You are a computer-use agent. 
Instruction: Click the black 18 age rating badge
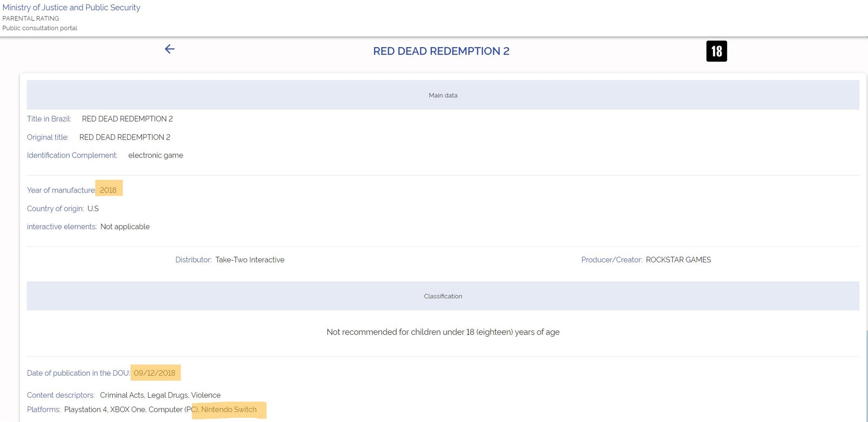click(716, 51)
